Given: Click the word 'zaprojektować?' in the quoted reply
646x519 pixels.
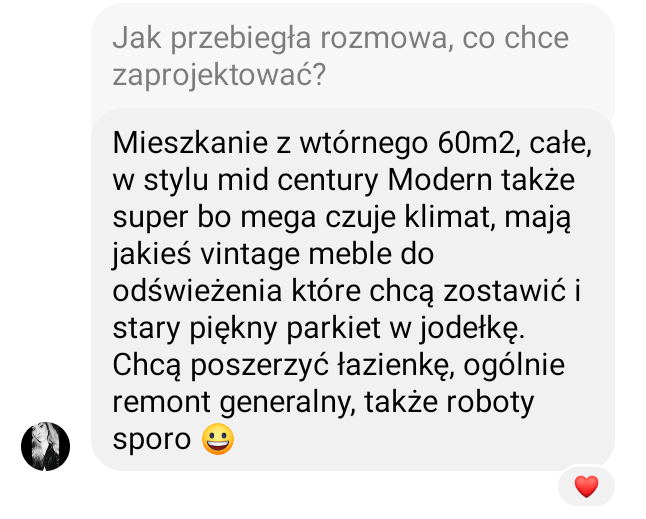Looking at the screenshot, I should [x=219, y=75].
